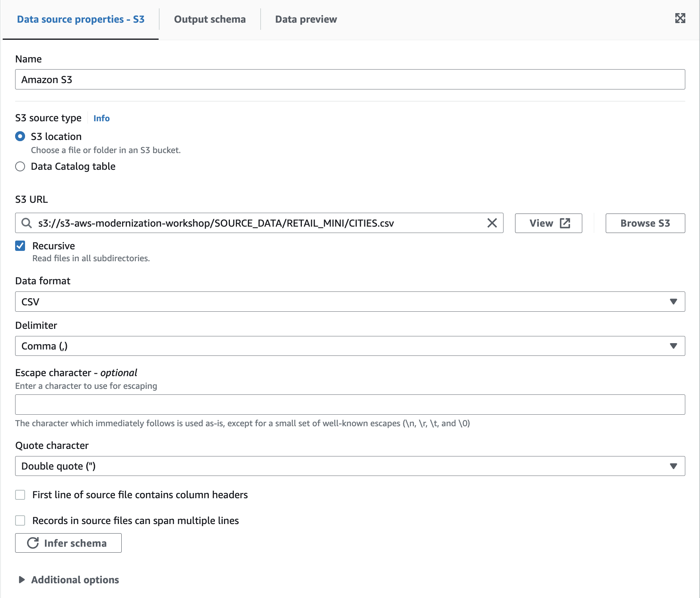Click the search magnifier in S3 URL field

[27, 223]
